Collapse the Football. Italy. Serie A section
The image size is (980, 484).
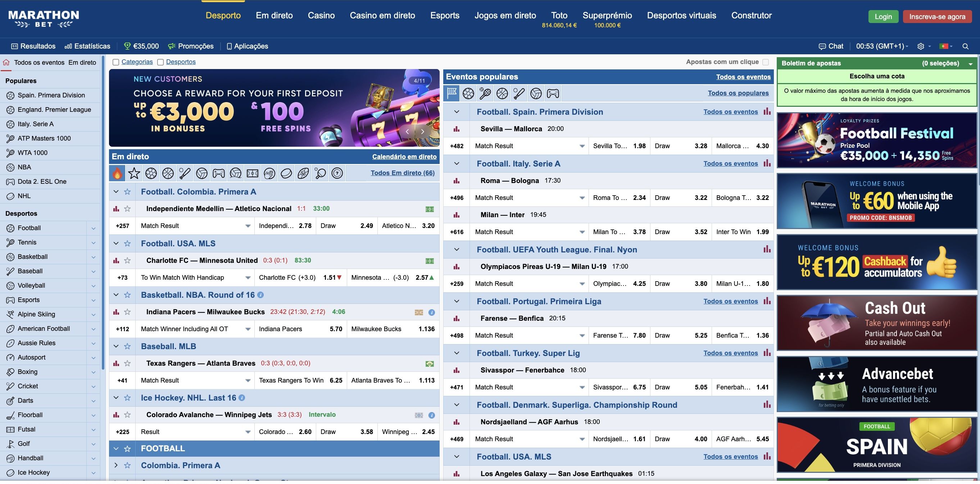tap(457, 164)
